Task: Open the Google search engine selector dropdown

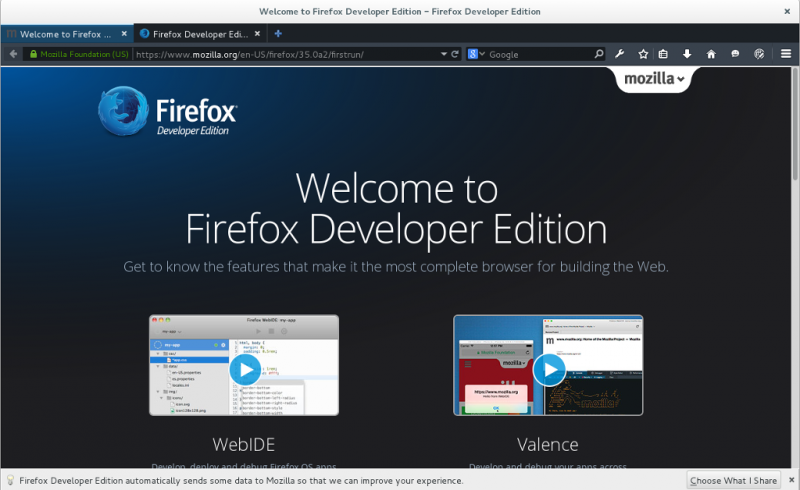Action: 476,54
